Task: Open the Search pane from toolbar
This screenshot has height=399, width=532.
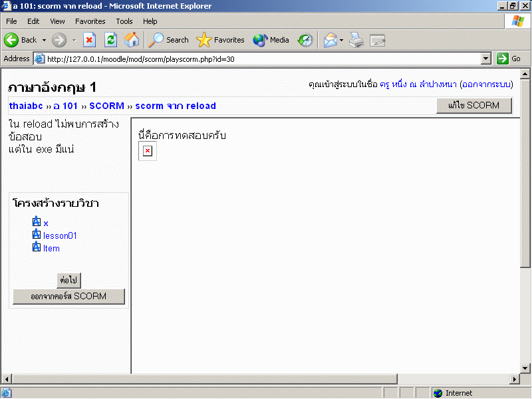Action: tap(169, 40)
